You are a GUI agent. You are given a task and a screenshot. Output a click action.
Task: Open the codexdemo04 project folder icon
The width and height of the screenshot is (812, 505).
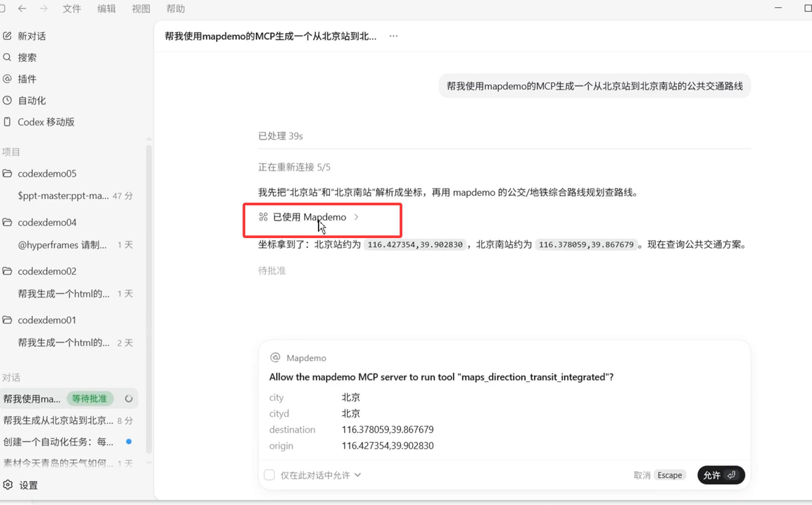pyautogui.click(x=7, y=222)
